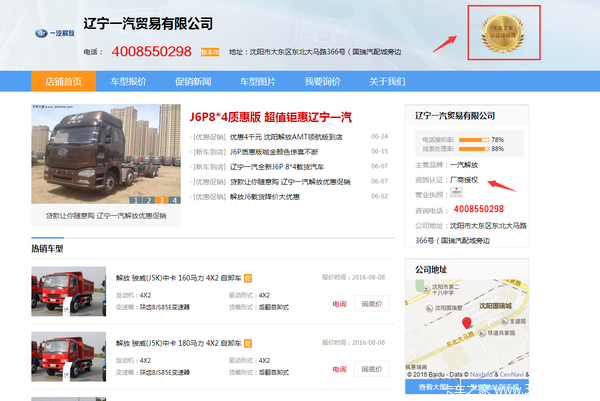
Task: Click sidebar 咨询电话 number 4008550298
Action: (479, 209)
